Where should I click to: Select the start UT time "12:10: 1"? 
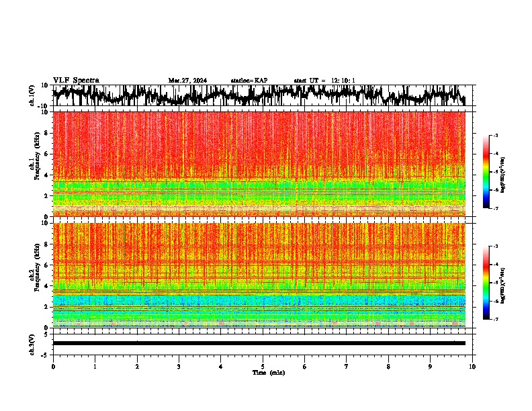pos(343,81)
